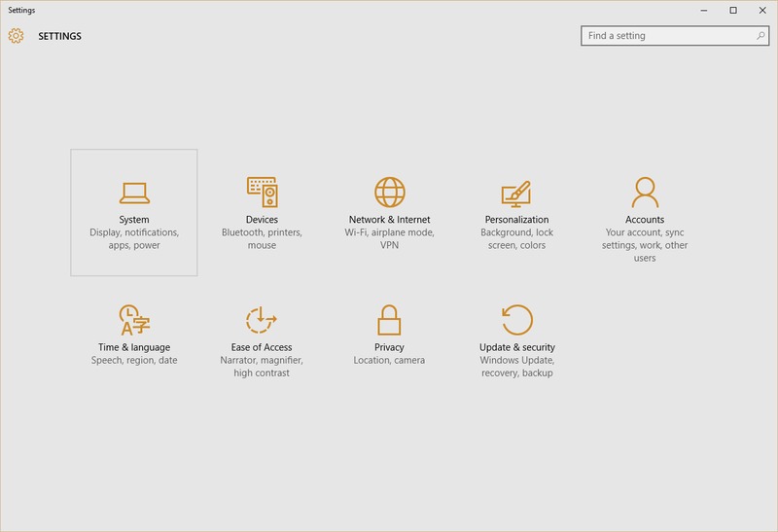Click the Accounts person icon
Screen dimensions: 778x532
pyautogui.click(x=644, y=192)
